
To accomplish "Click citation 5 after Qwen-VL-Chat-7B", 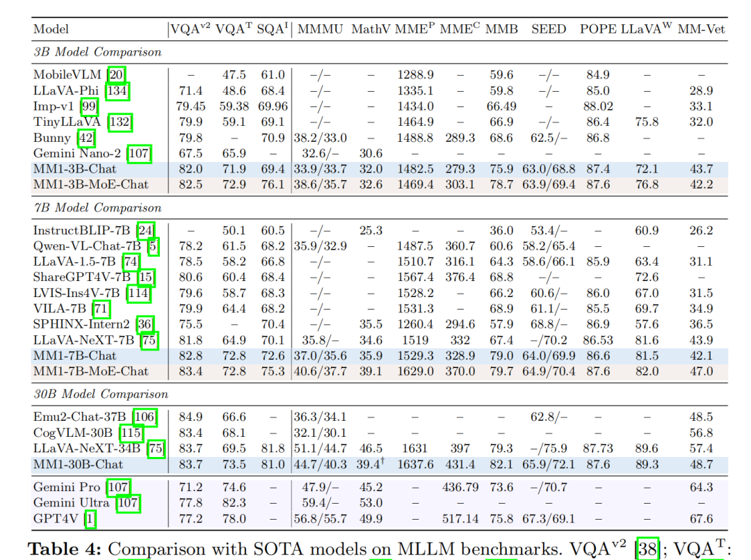I will click(153, 246).
